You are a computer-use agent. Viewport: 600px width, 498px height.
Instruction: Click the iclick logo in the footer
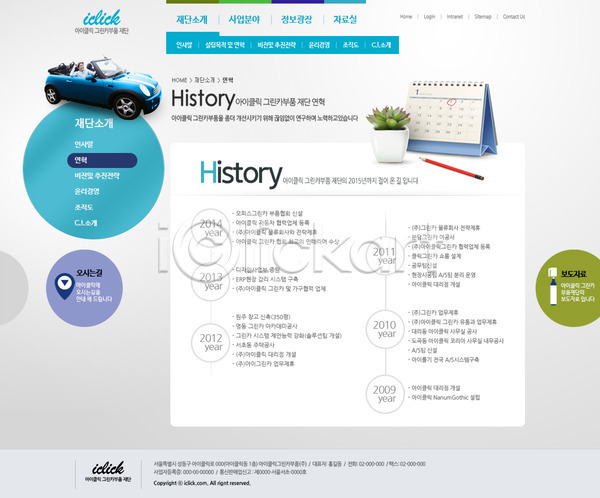(x=107, y=467)
